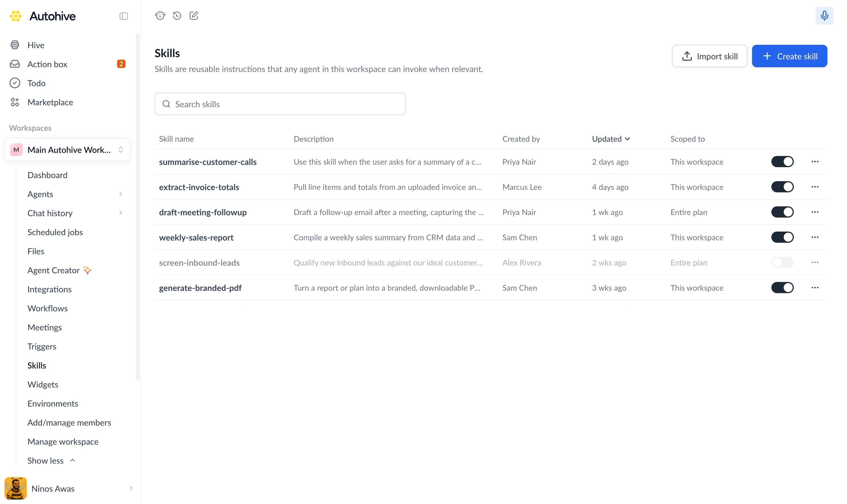Open the extract-invoice-totals skill
The width and height of the screenshot is (847, 504).
pyautogui.click(x=199, y=187)
